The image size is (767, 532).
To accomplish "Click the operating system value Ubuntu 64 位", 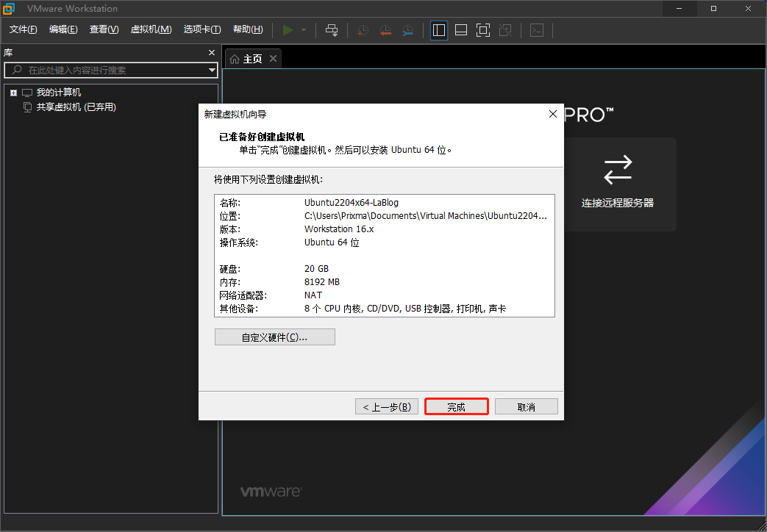I will coord(332,242).
